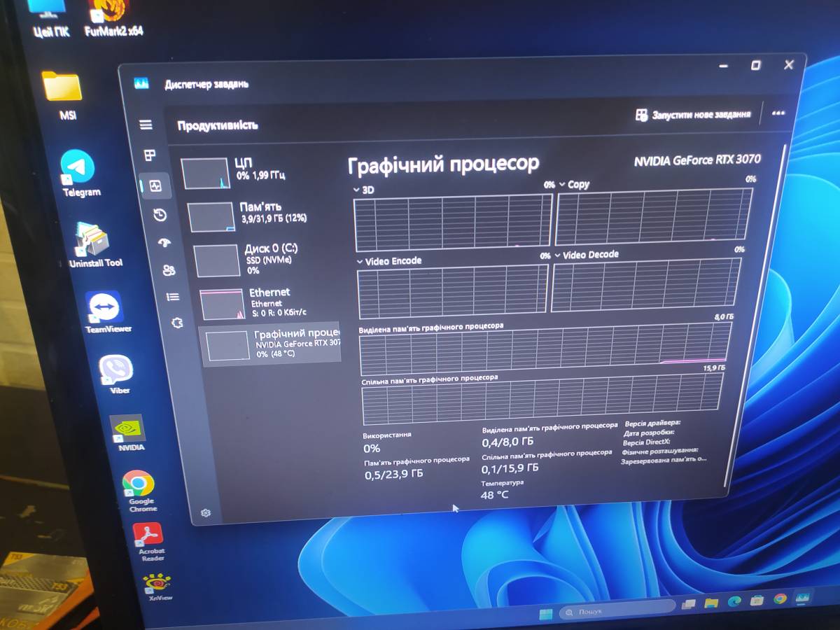
Task: Open Microsoft Store from the taskbar
Action: click(x=757, y=600)
